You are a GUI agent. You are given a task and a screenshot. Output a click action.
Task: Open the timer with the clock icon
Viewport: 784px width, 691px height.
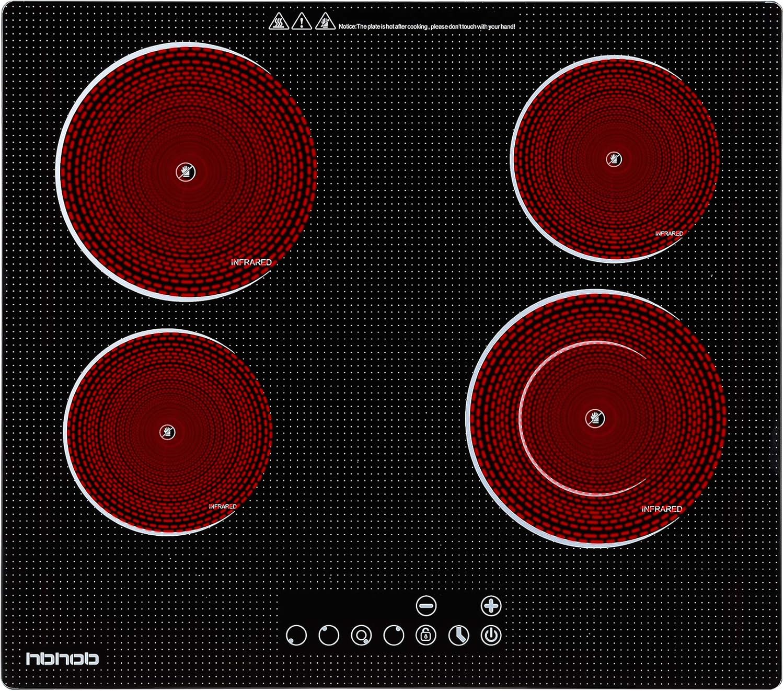tap(458, 635)
